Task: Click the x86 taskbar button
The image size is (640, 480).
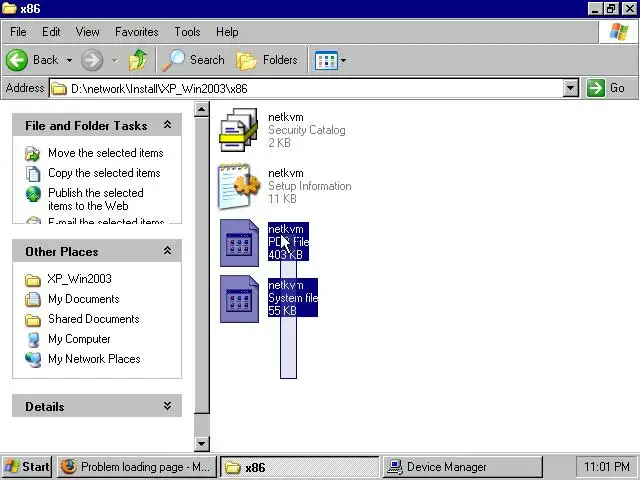Action: click(300, 467)
